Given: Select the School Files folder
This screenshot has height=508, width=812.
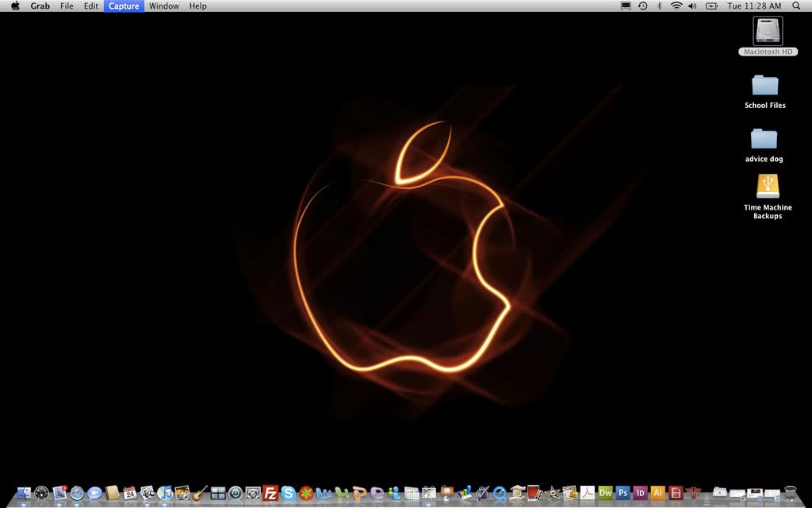Looking at the screenshot, I should tap(765, 92).
